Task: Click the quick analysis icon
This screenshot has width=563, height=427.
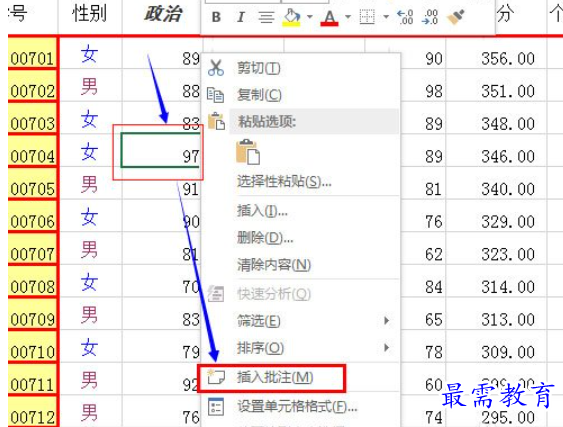Action: point(216,294)
